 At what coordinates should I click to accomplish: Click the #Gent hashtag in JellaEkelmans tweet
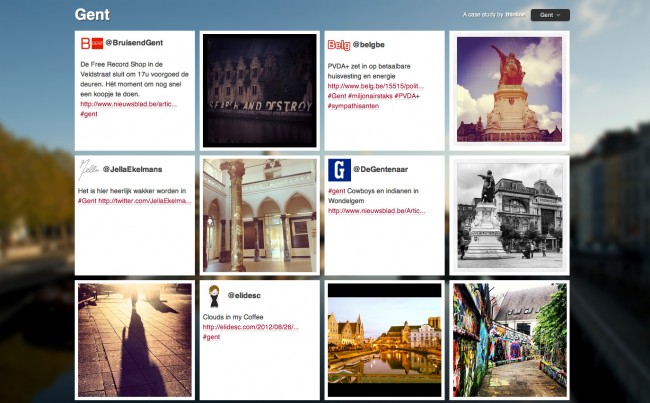pos(87,201)
